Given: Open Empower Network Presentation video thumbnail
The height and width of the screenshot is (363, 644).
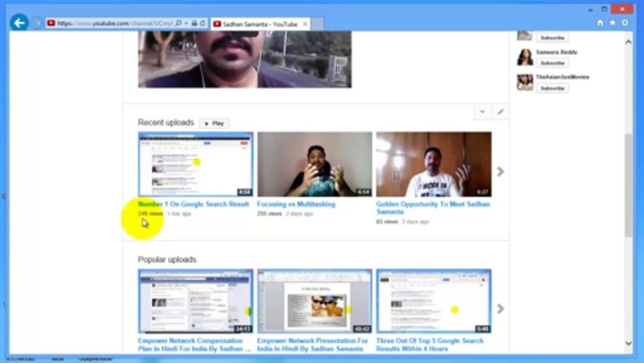Looking at the screenshot, I should point(315,301).
